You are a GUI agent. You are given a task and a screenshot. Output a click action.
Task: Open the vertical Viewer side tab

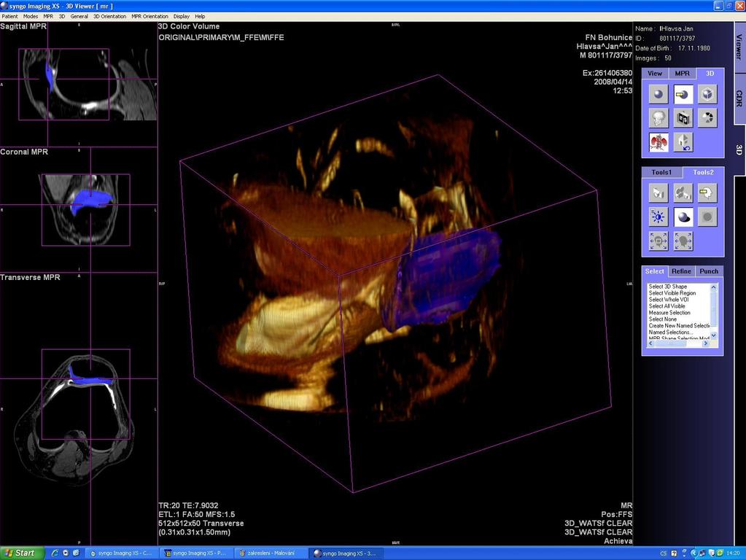pyautogui.click(x=739, y=47)
